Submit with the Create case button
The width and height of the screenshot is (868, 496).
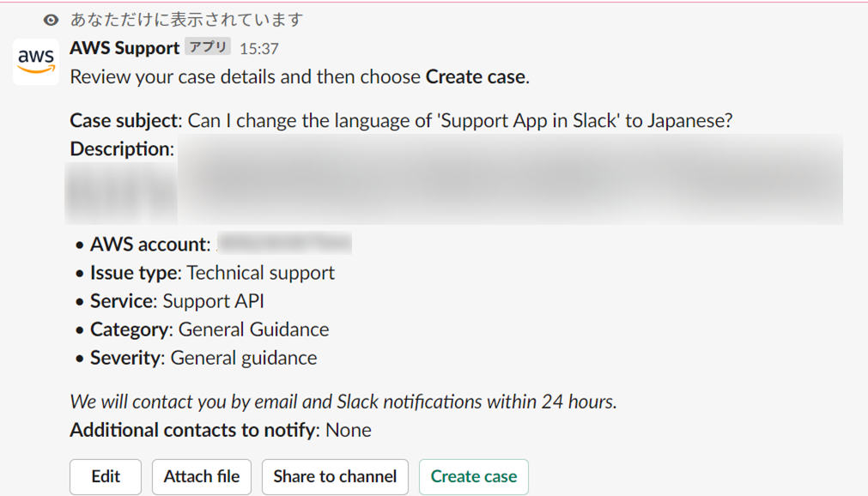(474, 476)
